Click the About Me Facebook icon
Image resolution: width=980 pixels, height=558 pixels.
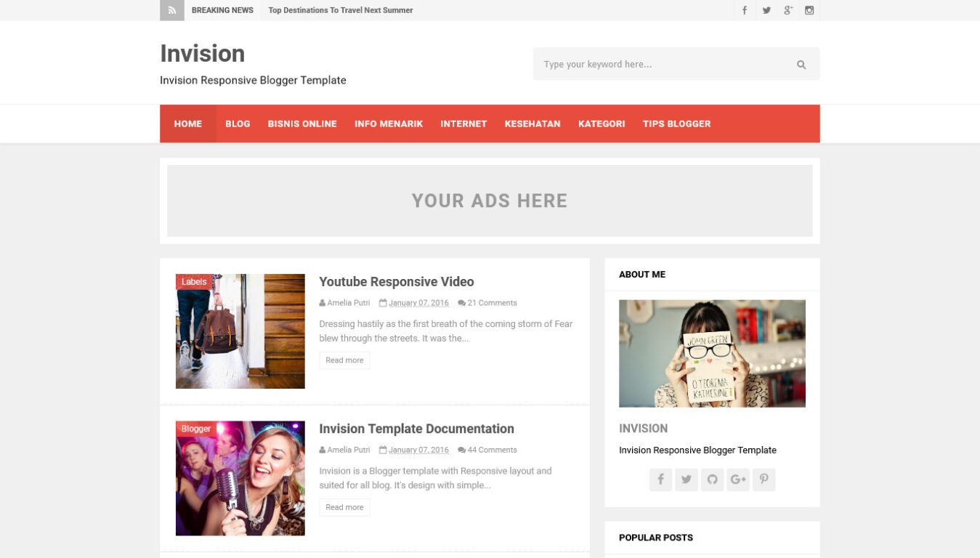tap(660, 480)
